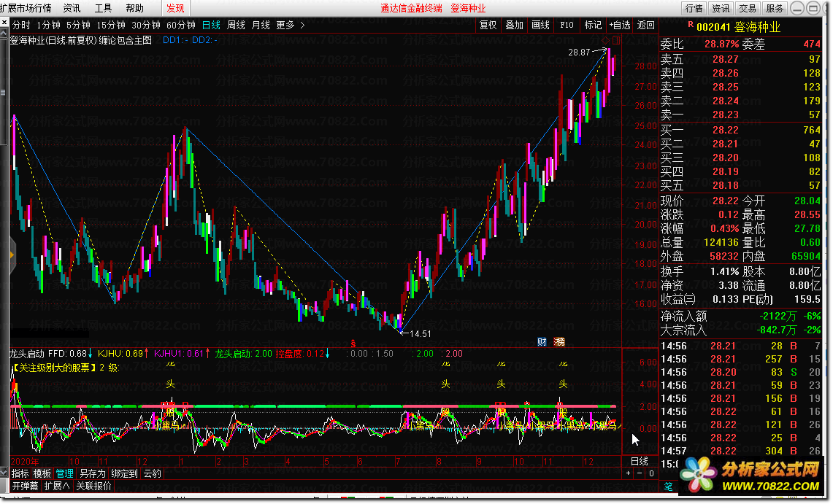Open the 工具 menu
This screenshot has height=504, width=833.
[103, 8]
